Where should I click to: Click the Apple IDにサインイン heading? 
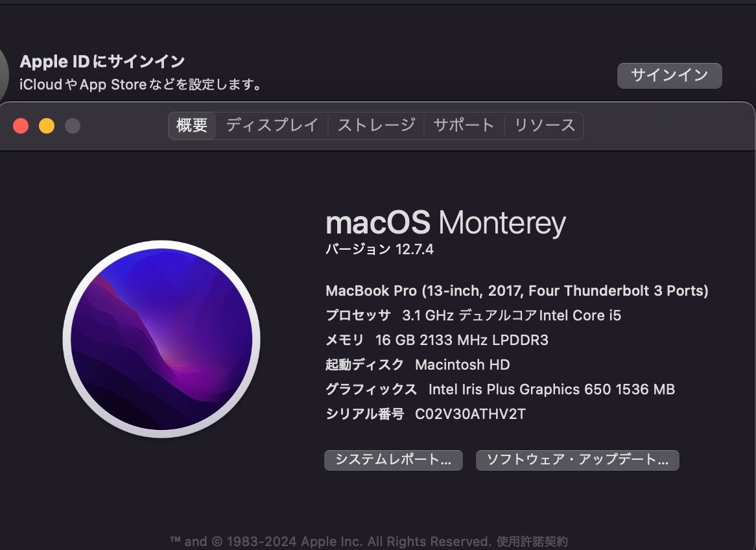tap(102, 61)
